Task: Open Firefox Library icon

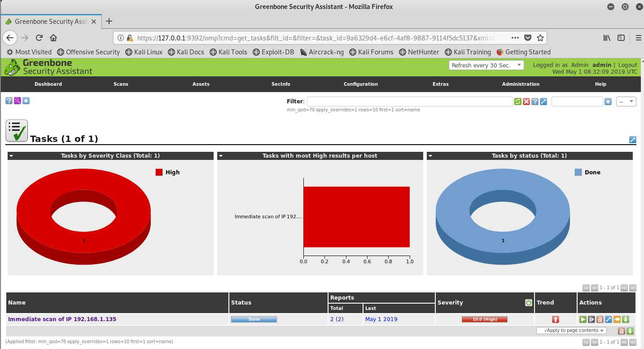Action: pyautogui.click(x=607, y=38)
